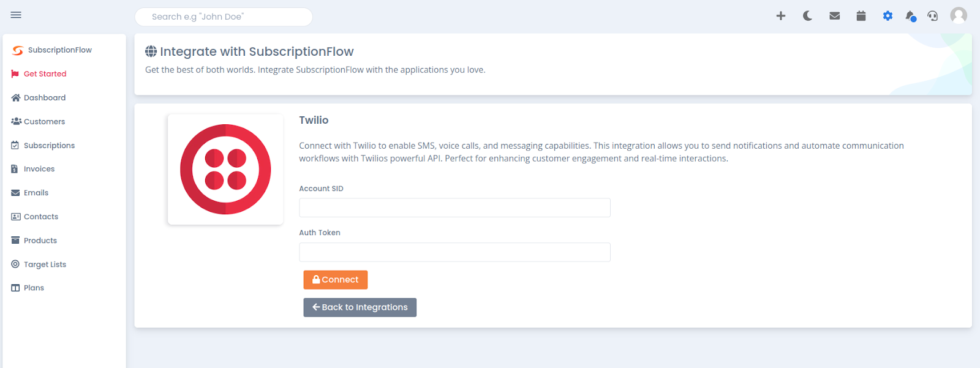
Task: Click the Account SID input field
Action: point(454,208)
